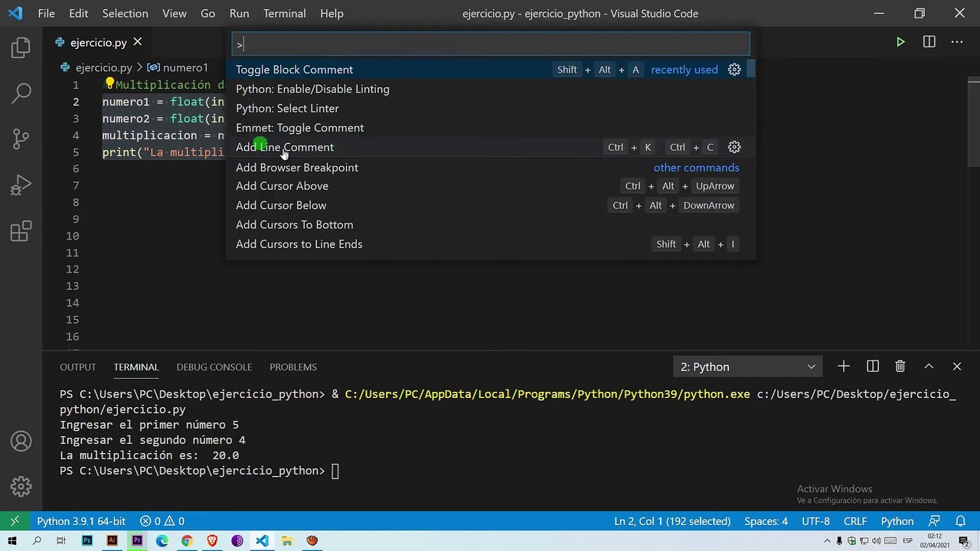Click the ejercicio.py breadcrumb item

click(97, 67)
